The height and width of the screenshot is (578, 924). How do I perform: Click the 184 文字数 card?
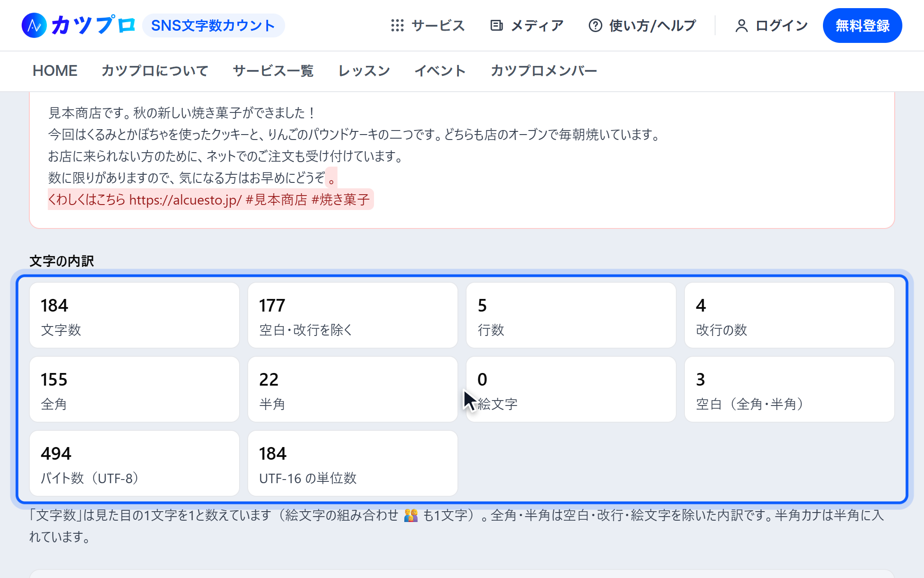pyautogui.click(x=134, y=315)
